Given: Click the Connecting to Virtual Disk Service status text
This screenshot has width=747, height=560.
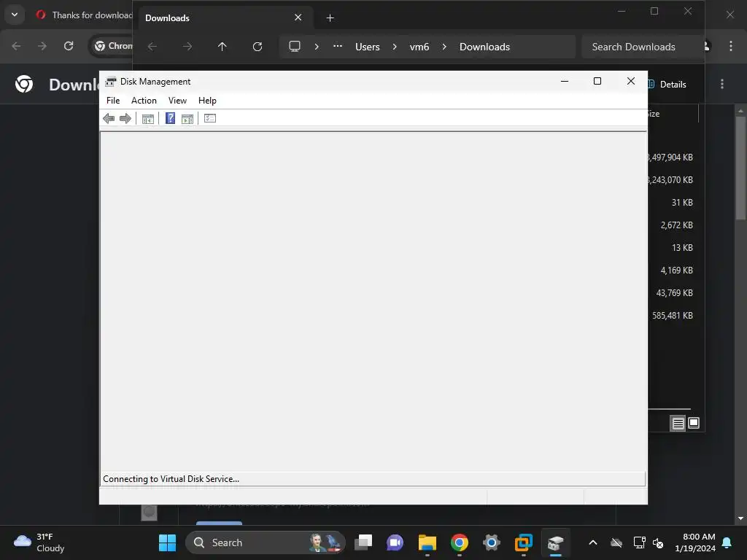Looking at the screenshot, I should [171, 479].
